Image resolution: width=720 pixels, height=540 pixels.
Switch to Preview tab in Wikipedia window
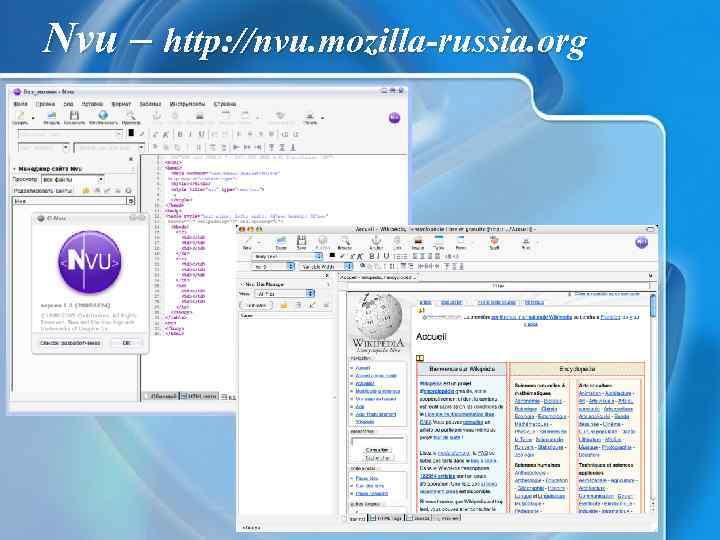click(447, 518)
